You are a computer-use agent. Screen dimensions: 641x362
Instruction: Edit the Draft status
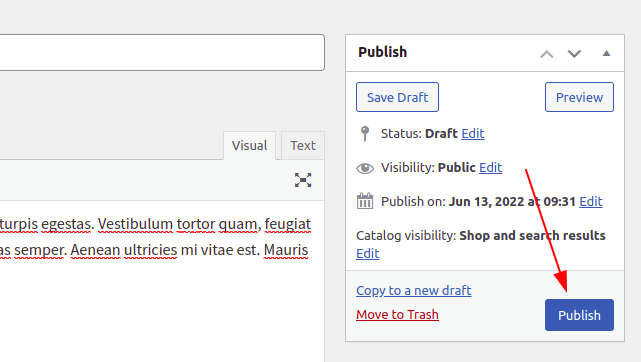[x=473, y=134]
